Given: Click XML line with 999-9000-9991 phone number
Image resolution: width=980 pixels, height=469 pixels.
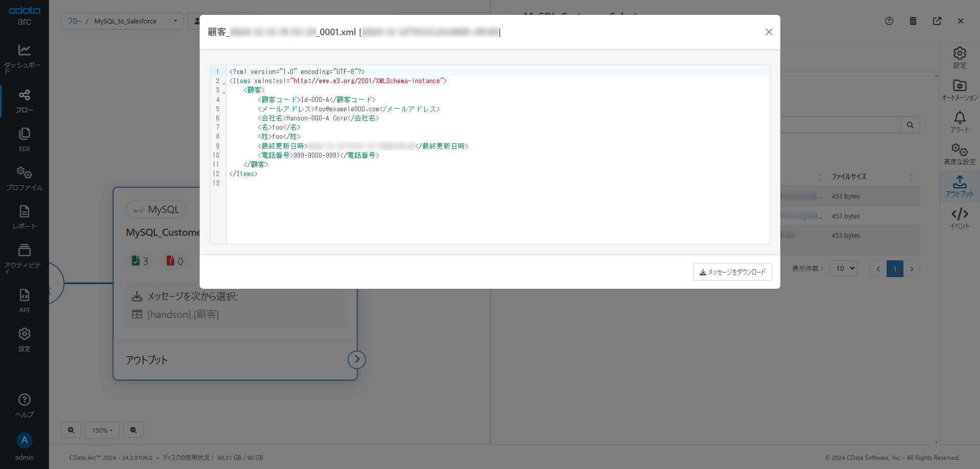Looking at the screenshot, I should click(x=498, y=155).
